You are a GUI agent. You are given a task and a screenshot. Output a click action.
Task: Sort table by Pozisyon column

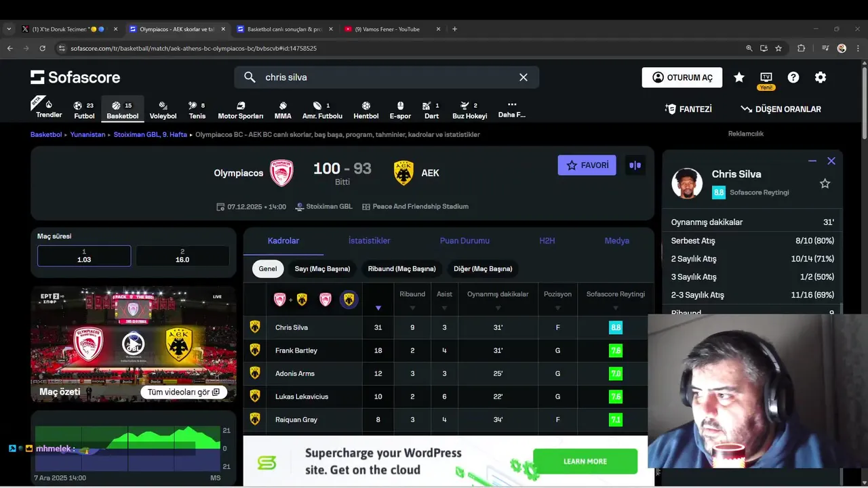[557, 300]
